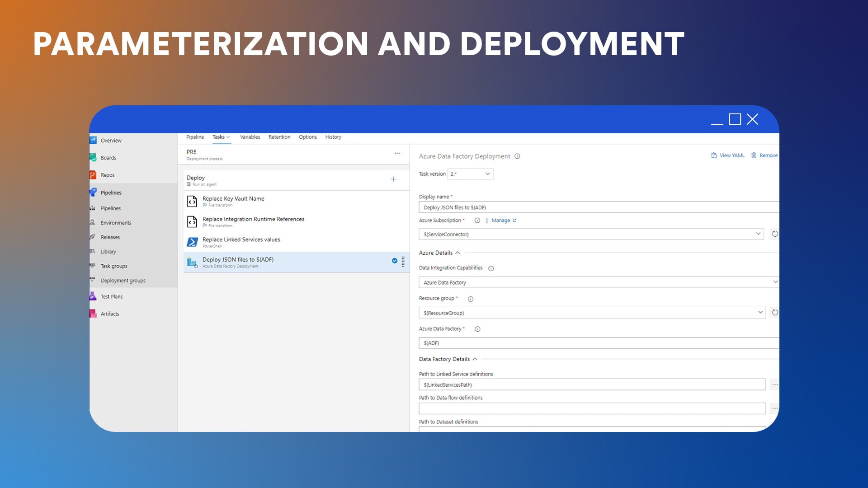Collapse the Azure Details section
The height and width of the screenshot is (488, 868).
click(458, 253)
